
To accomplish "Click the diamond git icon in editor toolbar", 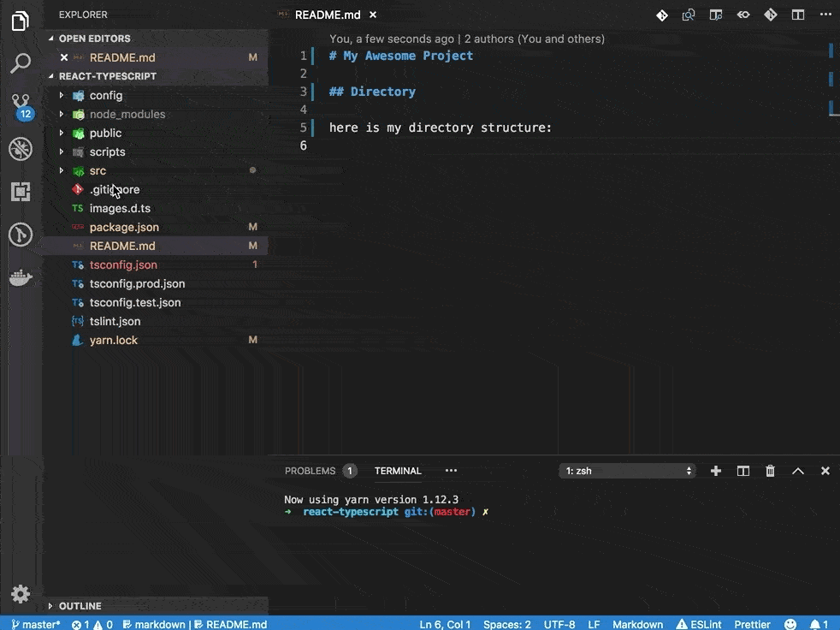I will (x=661, y=15).
